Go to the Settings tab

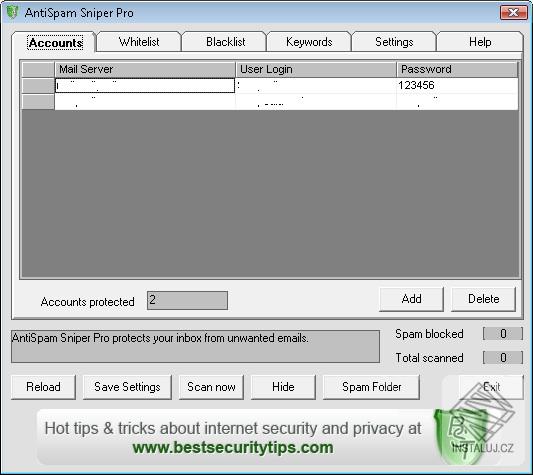pos(394,42)
